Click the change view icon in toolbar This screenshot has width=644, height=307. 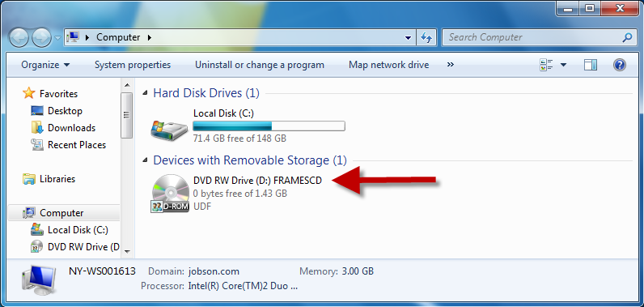click(x=547, y=65)
